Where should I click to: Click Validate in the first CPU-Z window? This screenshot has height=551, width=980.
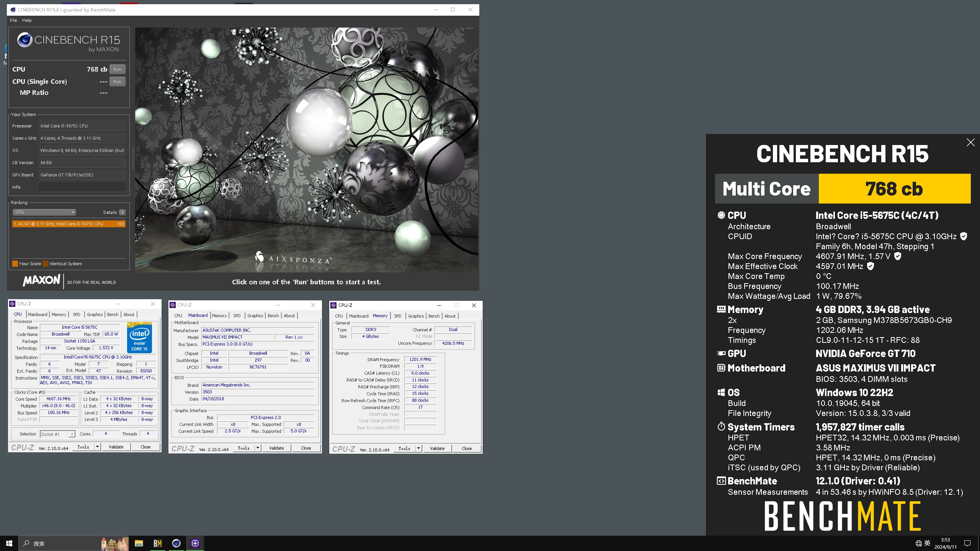pos(116,447)
